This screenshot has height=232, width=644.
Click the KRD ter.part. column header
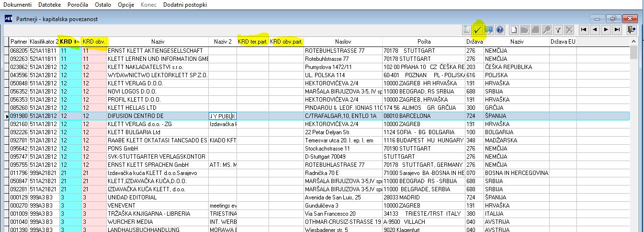[x=252, y=42]
